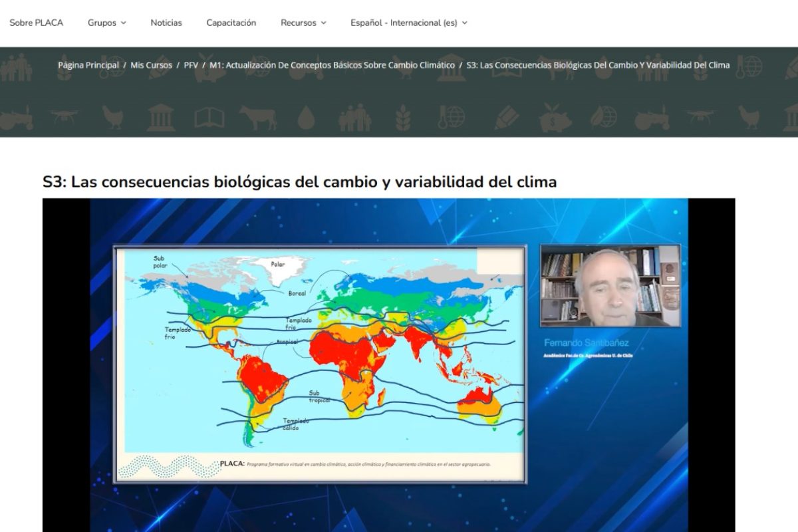Click the wheat stalk icon in banner
The height and width of the screenshot is (532, 798).
click(x=403, y=118)
